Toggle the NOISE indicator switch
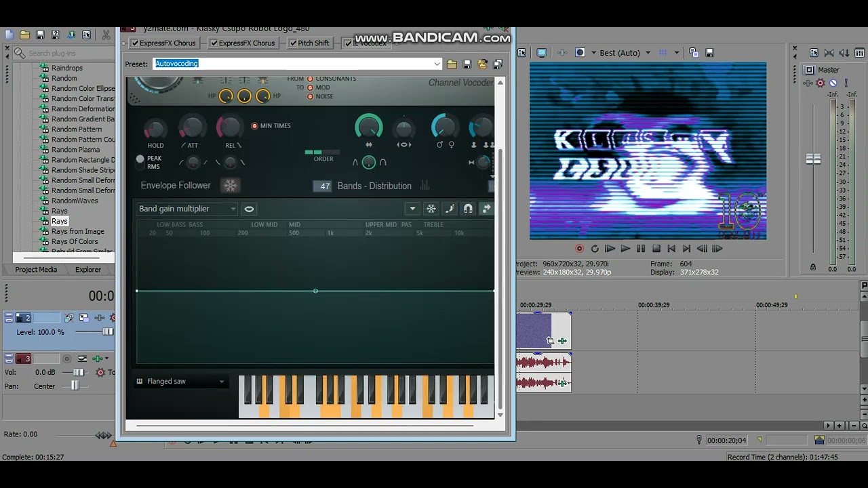The image size is (868, 488). pyautogui.click(x=311, y=96)
